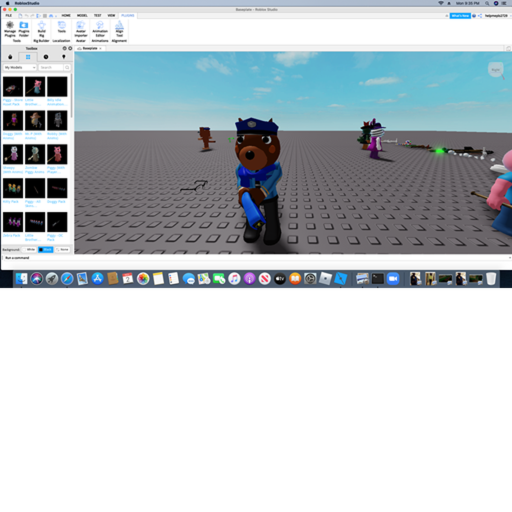Screen dimensions: 512x512
Task: Open the FILE menu
Action: click(9, 16)
